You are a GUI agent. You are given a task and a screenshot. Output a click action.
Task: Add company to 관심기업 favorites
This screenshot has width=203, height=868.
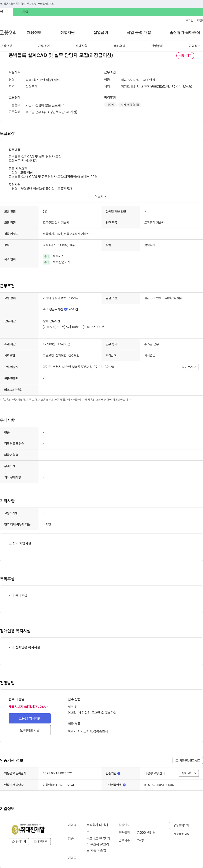(x=19, y=841)
